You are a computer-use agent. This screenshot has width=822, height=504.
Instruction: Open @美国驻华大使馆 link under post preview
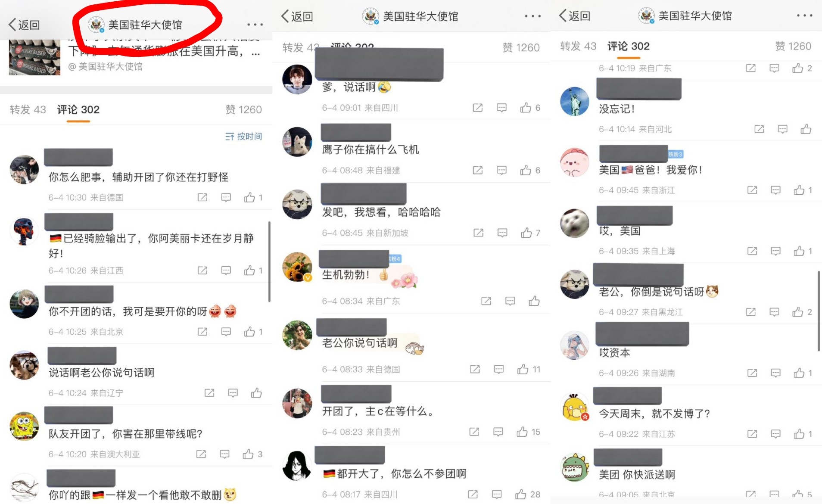(105, 66)
